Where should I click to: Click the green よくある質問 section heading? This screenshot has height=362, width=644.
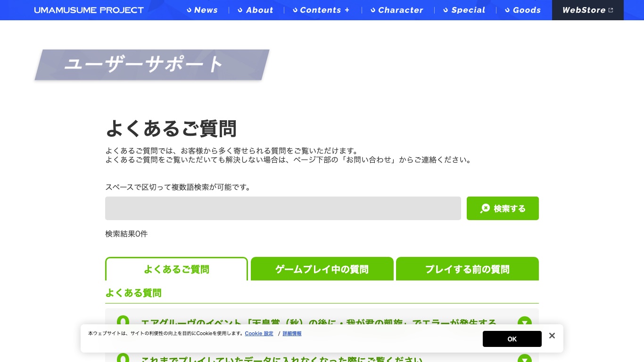(133, 293)
